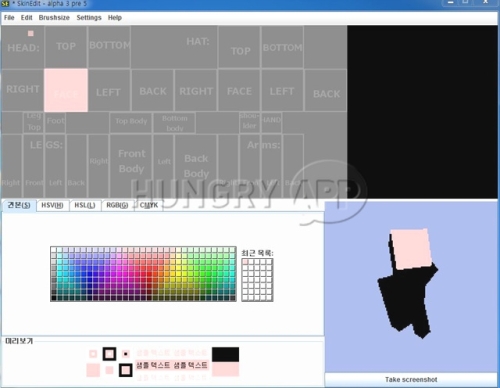Select the hat BACK texture region
The image size is (500, 388).
[x=326, y=90]
